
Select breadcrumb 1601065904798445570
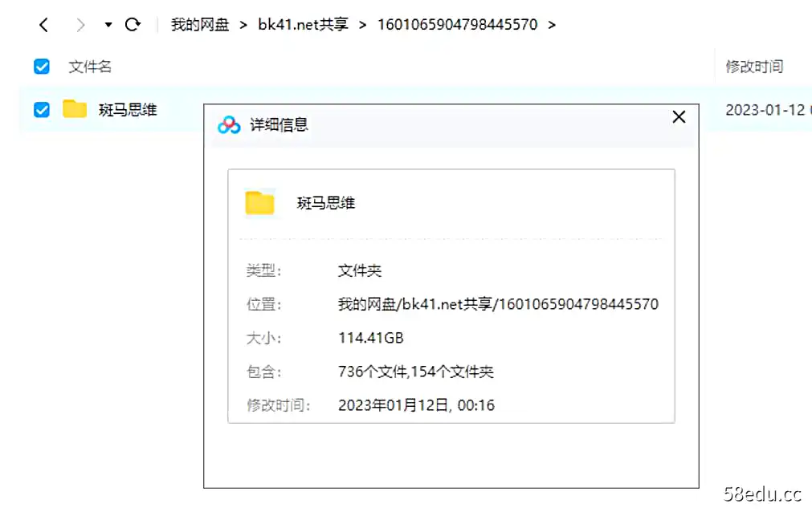tap(457, 24)
